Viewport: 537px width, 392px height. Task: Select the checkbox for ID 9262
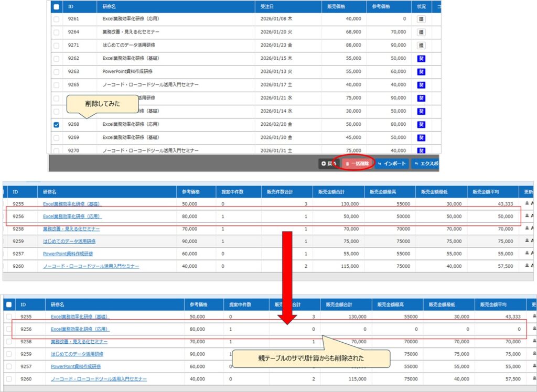(x=56, y=59)
